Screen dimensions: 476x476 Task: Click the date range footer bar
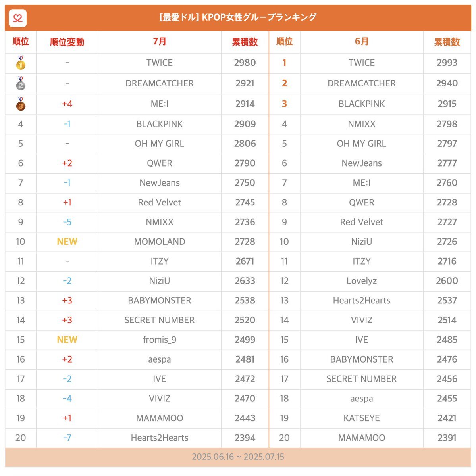[238, 457]
